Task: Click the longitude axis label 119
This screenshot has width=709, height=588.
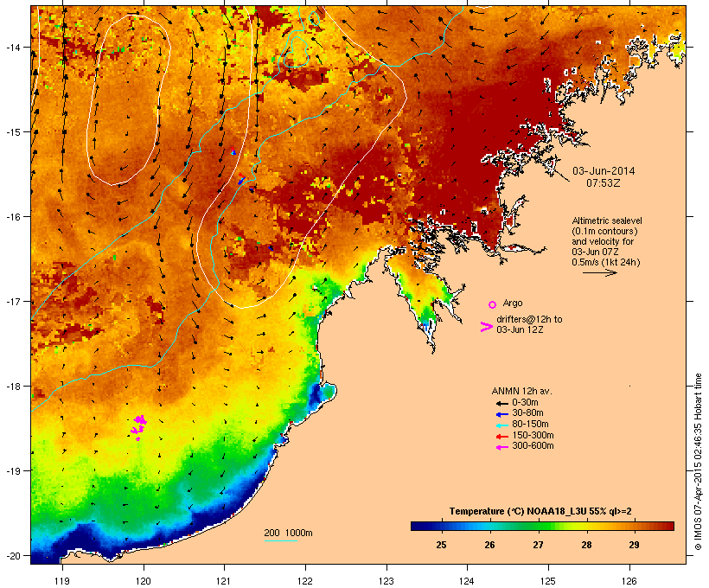Action: pos(62,581)
